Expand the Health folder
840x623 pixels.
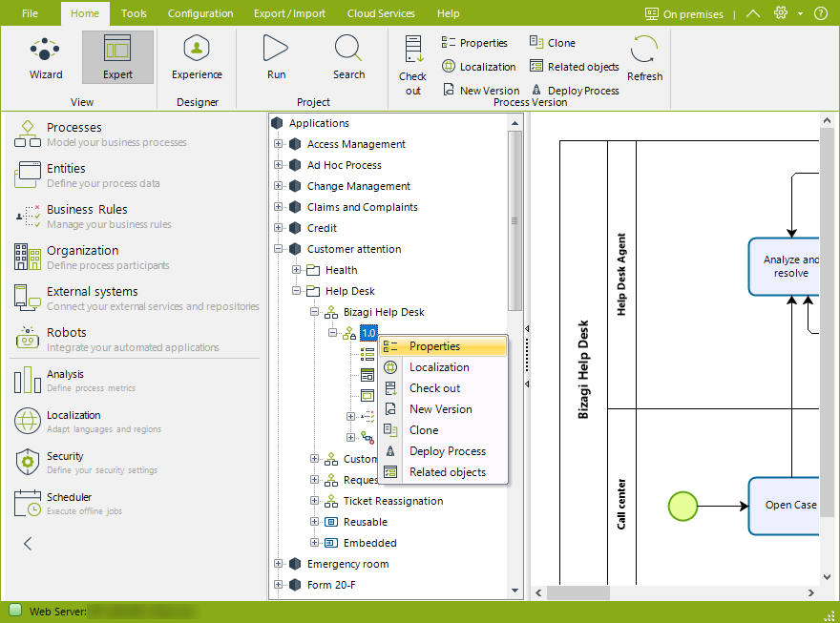[x=296, y=270]
